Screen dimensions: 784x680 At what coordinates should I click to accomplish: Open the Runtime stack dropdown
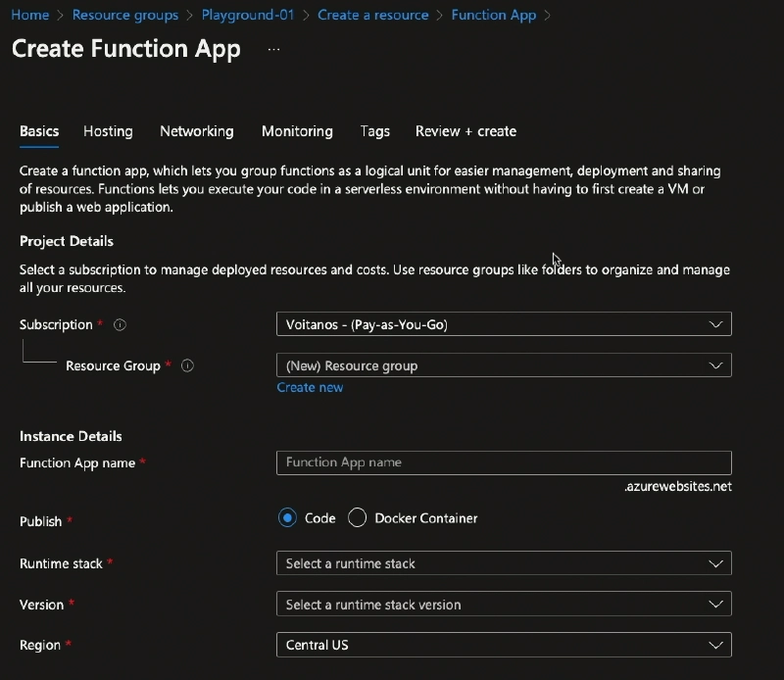(504, 563)
